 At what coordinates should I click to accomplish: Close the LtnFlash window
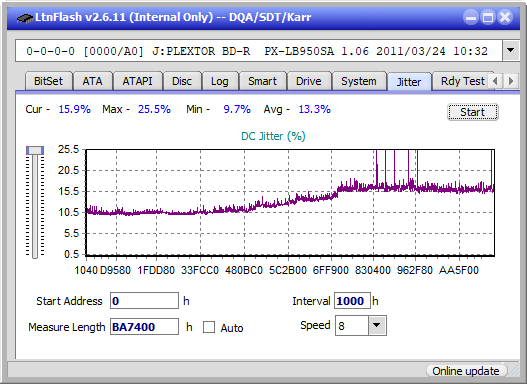tap(505, 17)
